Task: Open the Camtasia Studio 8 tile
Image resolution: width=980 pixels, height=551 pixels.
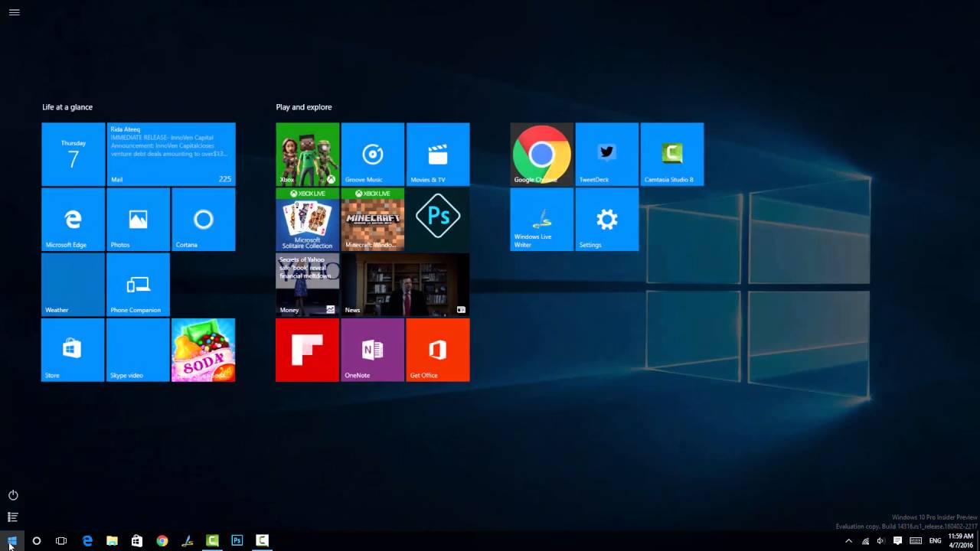Action: tap(672, 155)
